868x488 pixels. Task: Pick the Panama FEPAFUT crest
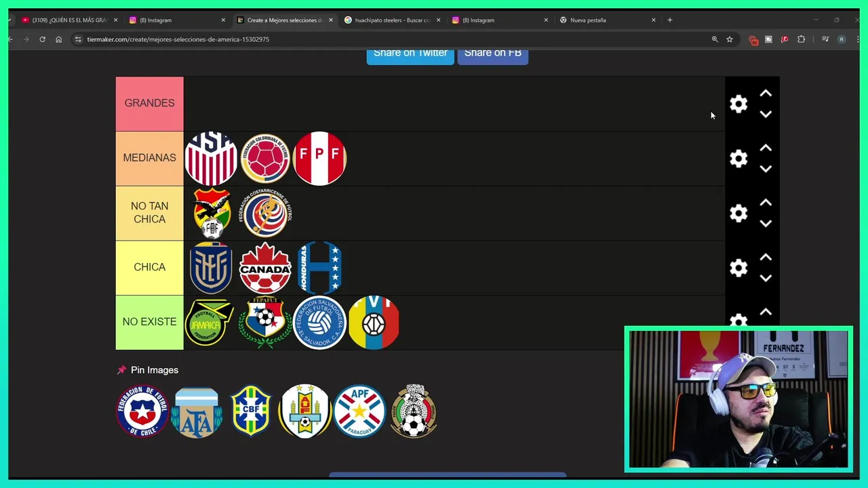(x=265, y=323)
